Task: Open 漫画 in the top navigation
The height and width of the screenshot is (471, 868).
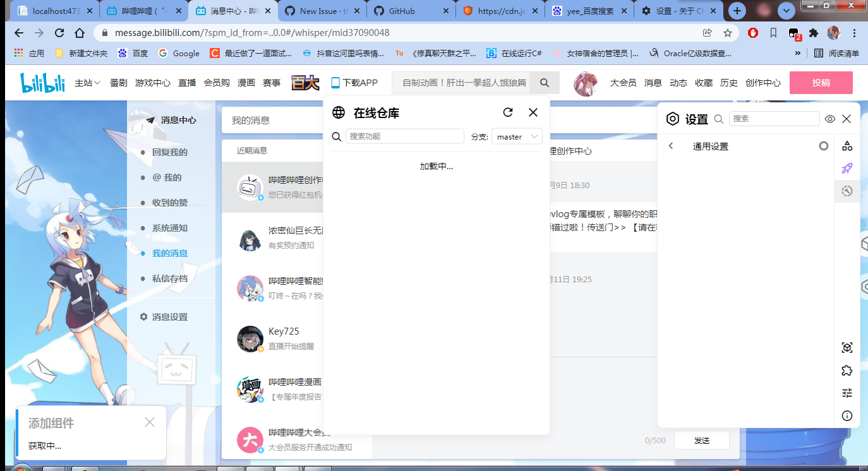Action: [246, 83]
